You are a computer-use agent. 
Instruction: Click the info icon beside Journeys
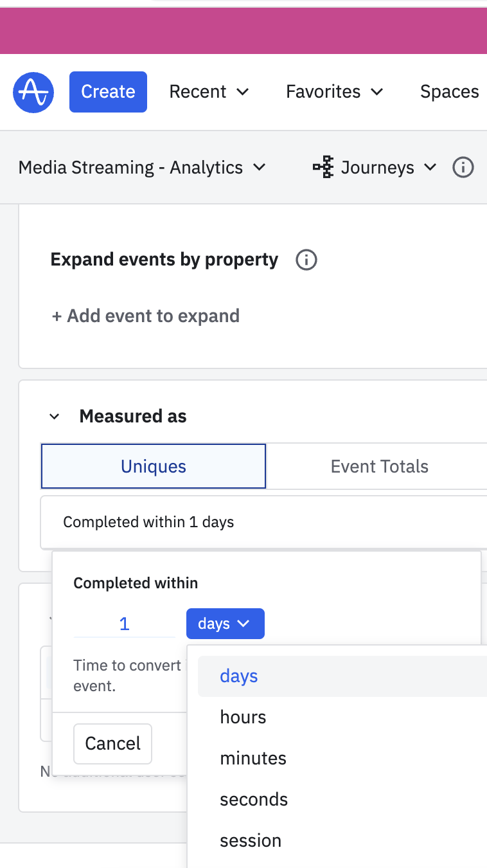[x=463, y=168]
